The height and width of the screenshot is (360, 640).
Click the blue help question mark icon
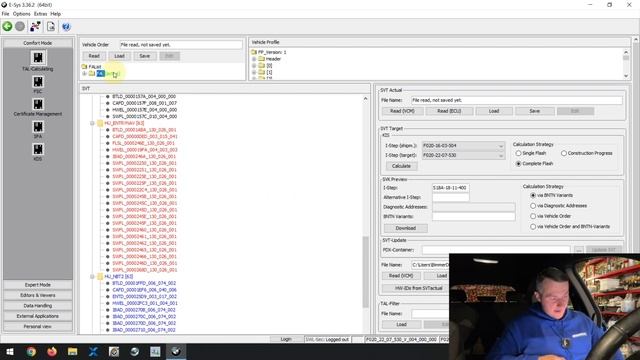pyautogui.click(x=66, y=27)
